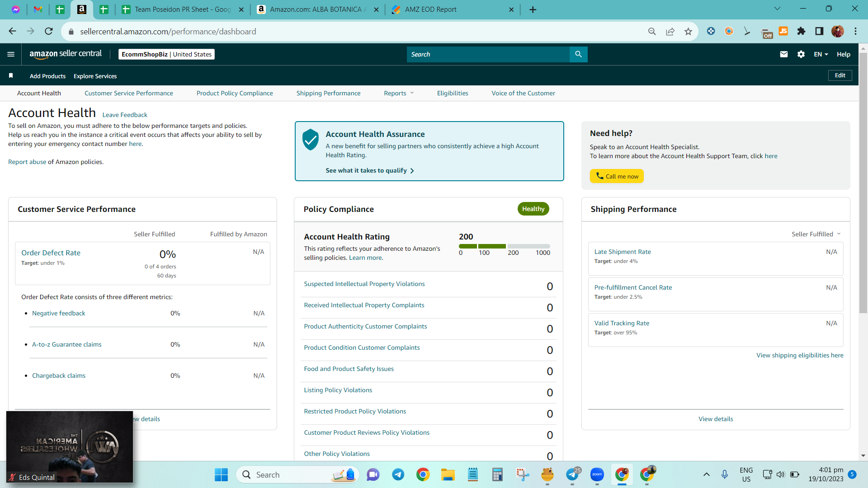Screen dimensions: 868x488
Task: Click the bookmark flag icon beside Add Products
Action: click(11, 75)
